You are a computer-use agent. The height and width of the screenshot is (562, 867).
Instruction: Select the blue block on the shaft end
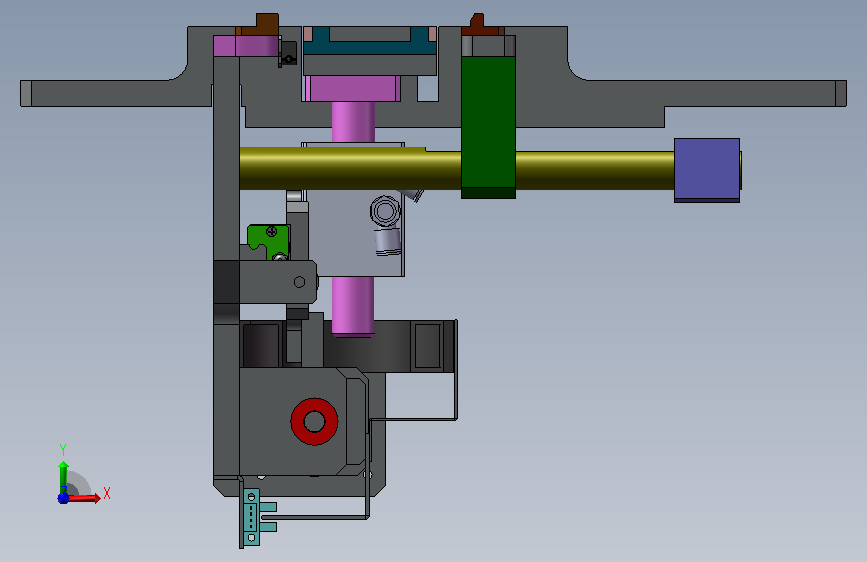[707, 170]
